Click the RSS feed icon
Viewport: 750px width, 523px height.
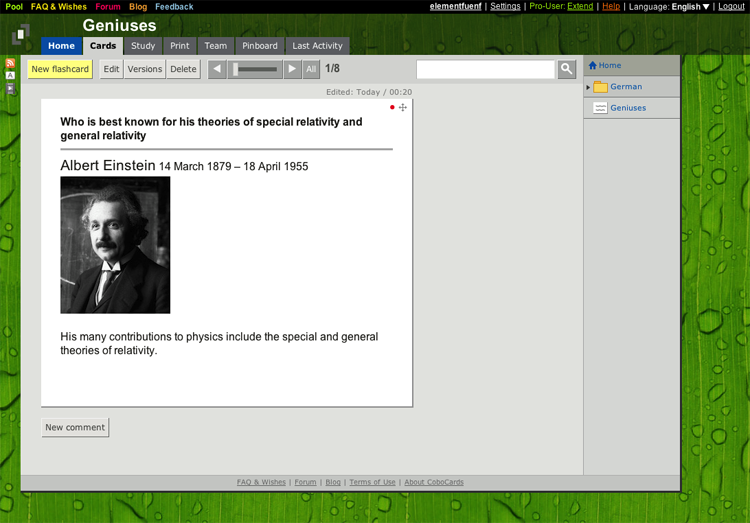tap(11, 63)
